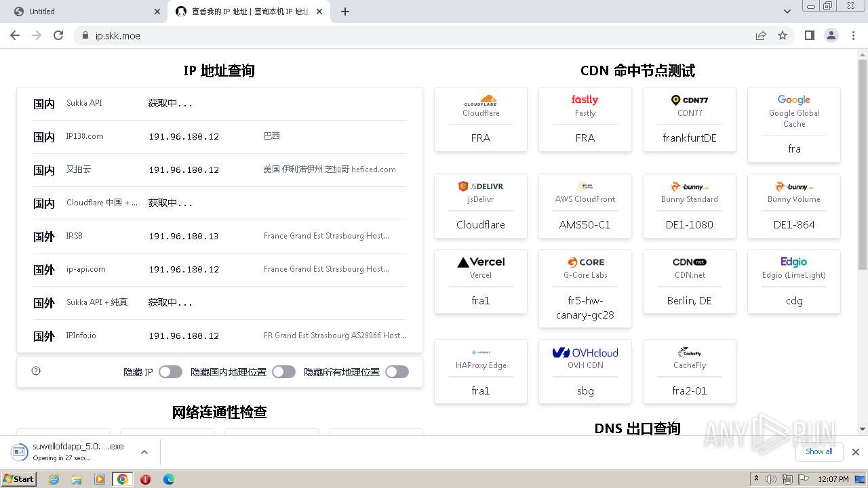This screenshot has width=868, height=488.
Task: Go back in browser history
Action: point(15,35)
